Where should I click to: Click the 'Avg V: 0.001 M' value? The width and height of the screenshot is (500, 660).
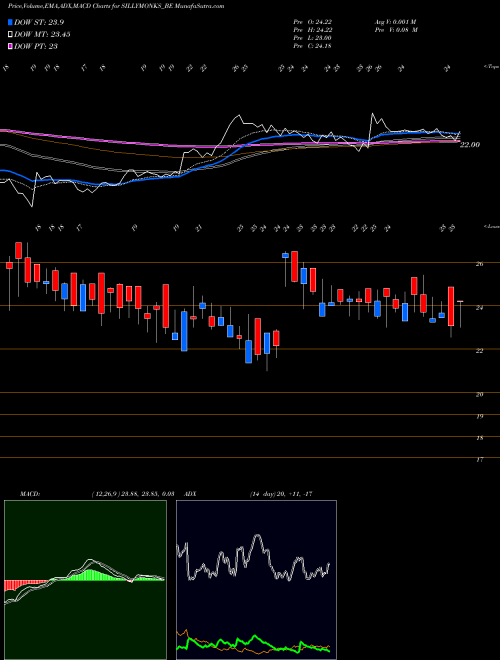coord(395,21)
